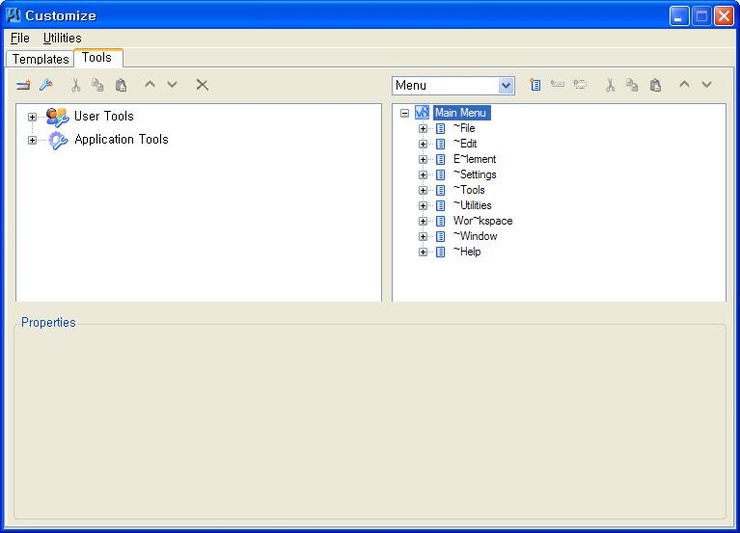Click the Paste icon in left toolbar

(x=121, y=86)
